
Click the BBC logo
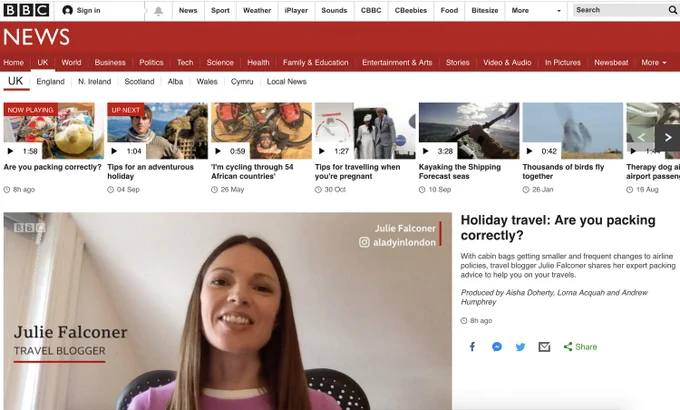26,10
